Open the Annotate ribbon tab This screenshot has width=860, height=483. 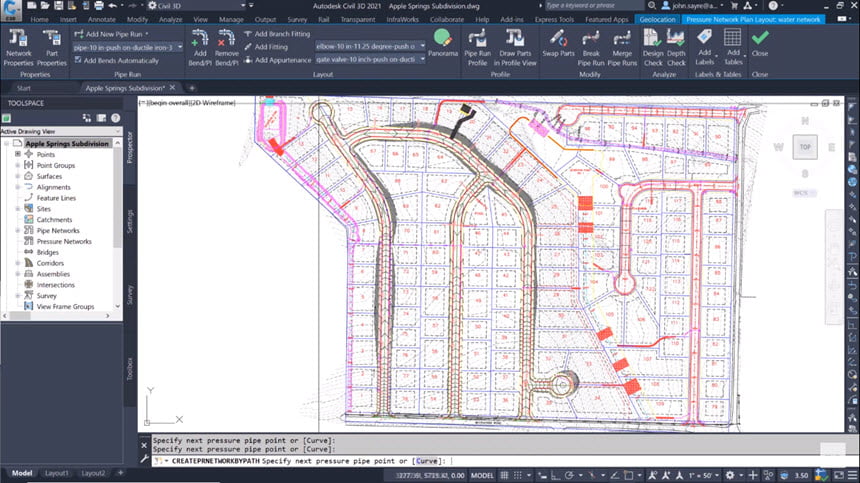tap(101, 19)
